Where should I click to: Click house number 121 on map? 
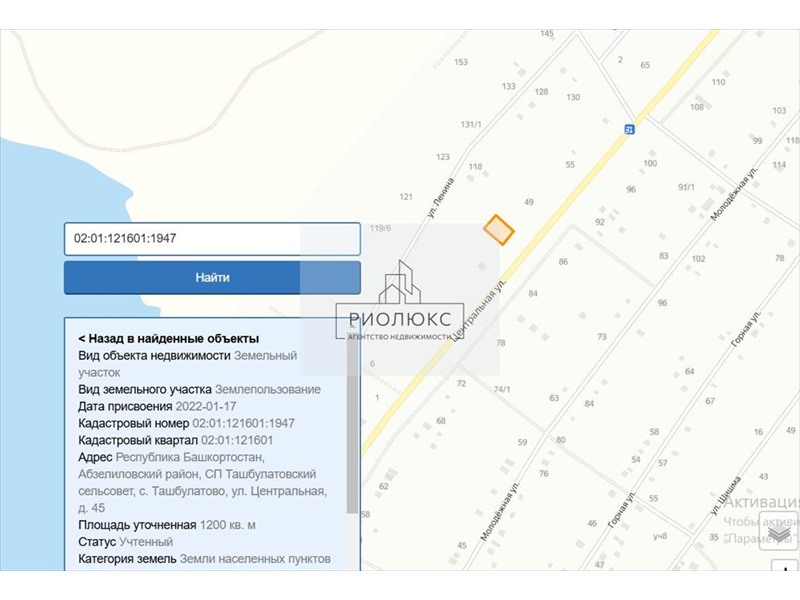click(406, 197)
